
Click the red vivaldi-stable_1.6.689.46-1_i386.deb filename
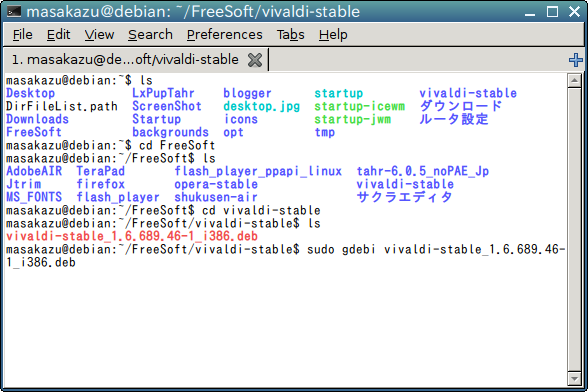pyautogui.click(x=132, y=236)
